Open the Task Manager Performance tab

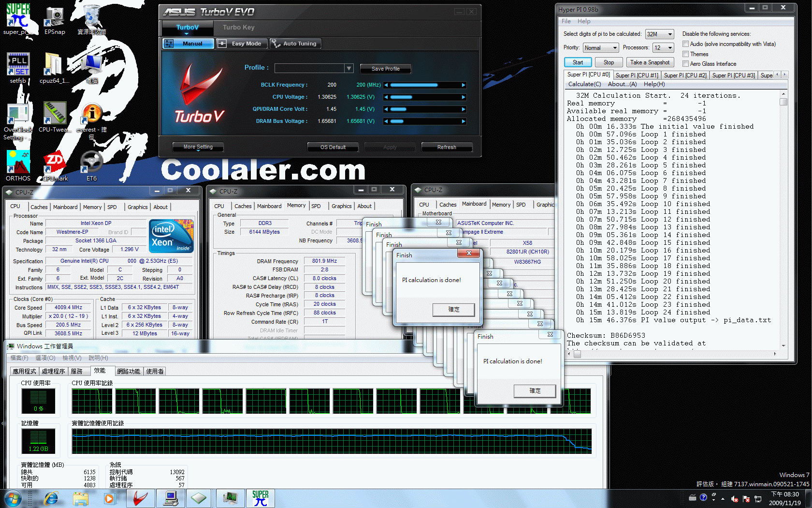[100, 371]
